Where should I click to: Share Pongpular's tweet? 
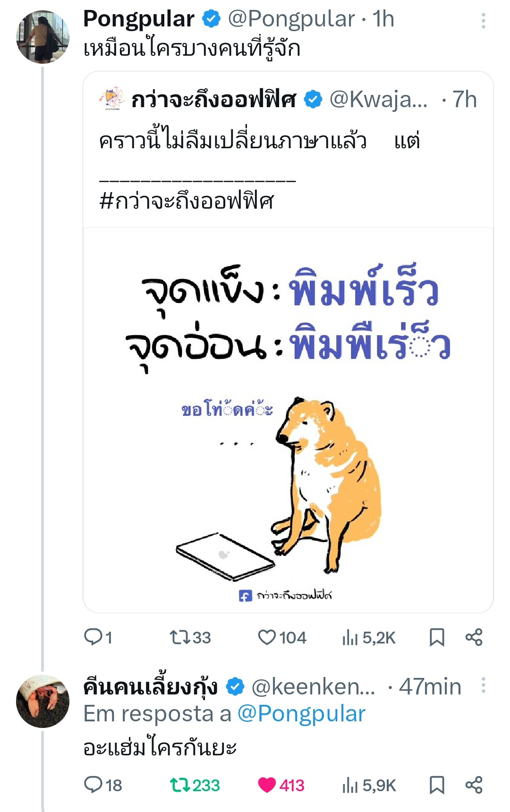point(474,638)
